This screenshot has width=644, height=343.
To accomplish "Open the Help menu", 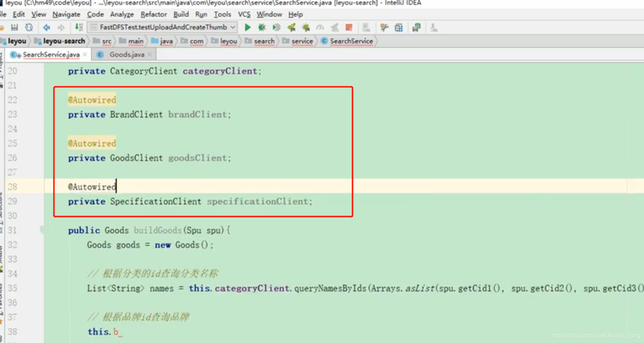I will (x=296, y=14).
